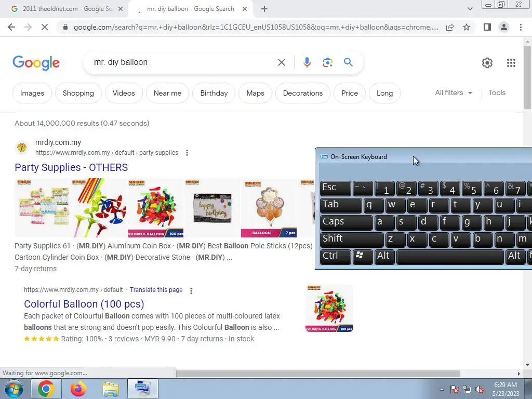This screenshot has height=399, width=532.
Task: Search by image with Google Lens
Action: click(327, 62)
